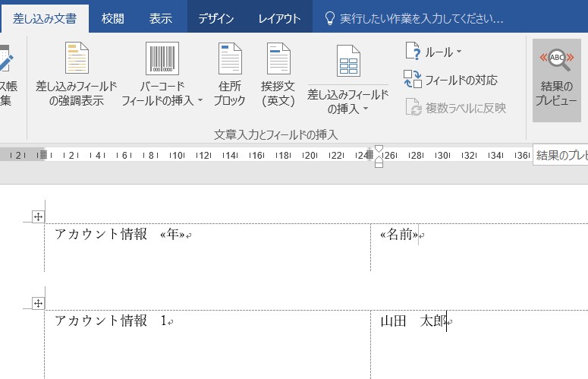This screenshot has height=379, width=588.
Task: Open the 校閲 ribbon tab
Action: (x=112, y=18)
